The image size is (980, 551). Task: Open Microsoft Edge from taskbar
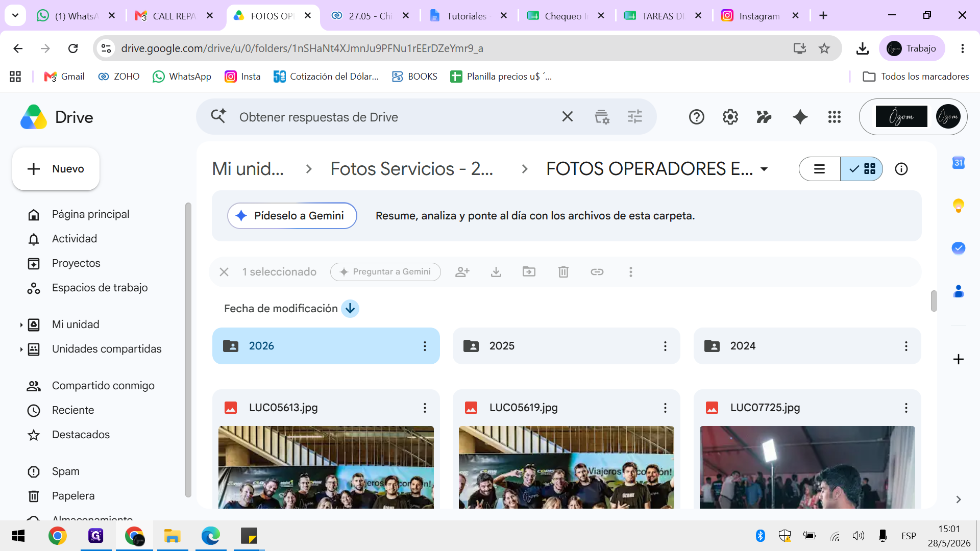[210, 536]
